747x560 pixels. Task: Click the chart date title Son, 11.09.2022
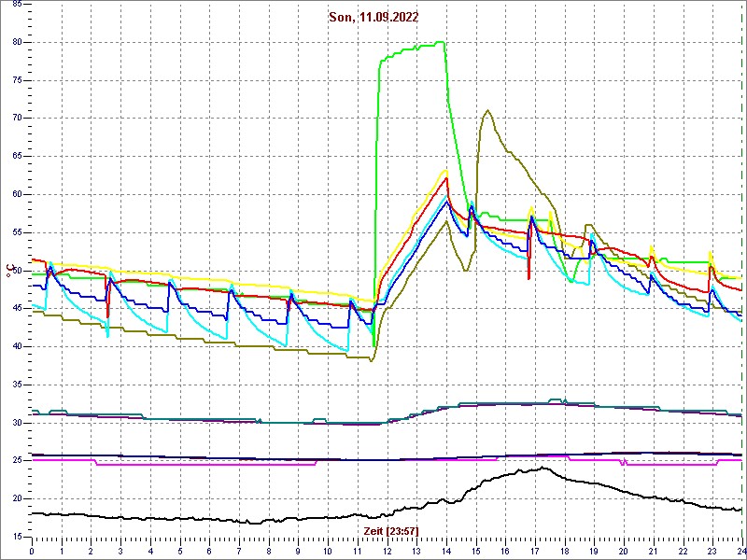click(373, 18)
